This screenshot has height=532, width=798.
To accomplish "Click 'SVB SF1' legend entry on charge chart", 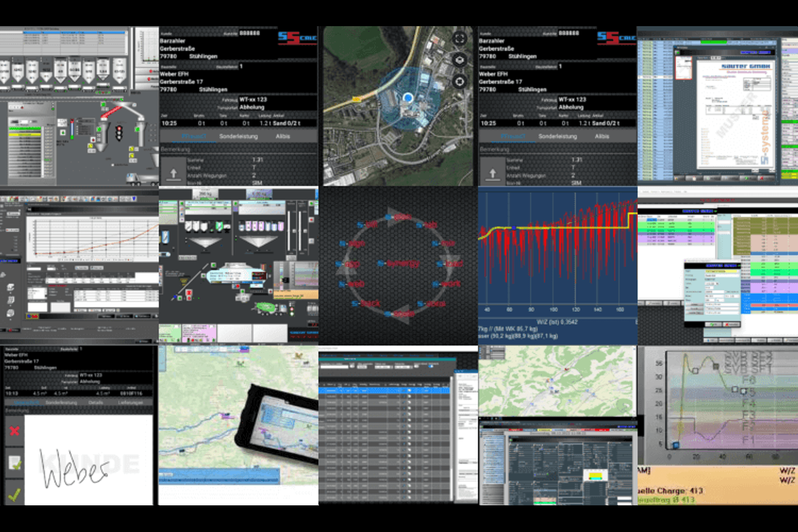I will (748, 369).
